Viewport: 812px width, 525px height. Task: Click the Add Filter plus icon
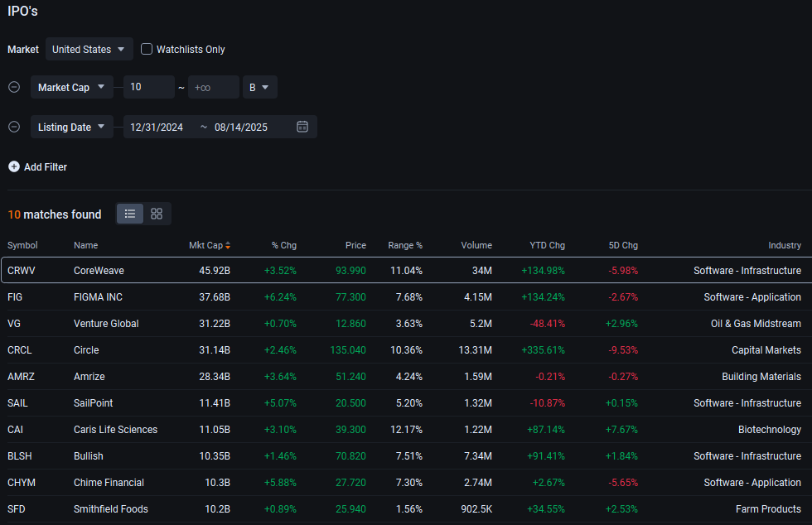14,166
